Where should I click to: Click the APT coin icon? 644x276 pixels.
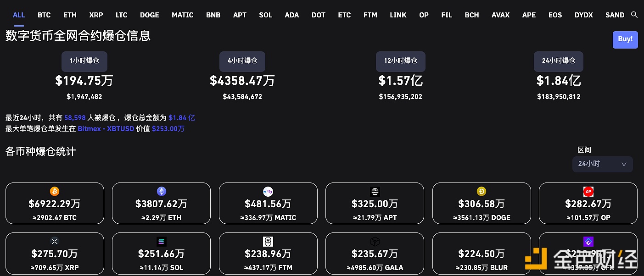375,191
